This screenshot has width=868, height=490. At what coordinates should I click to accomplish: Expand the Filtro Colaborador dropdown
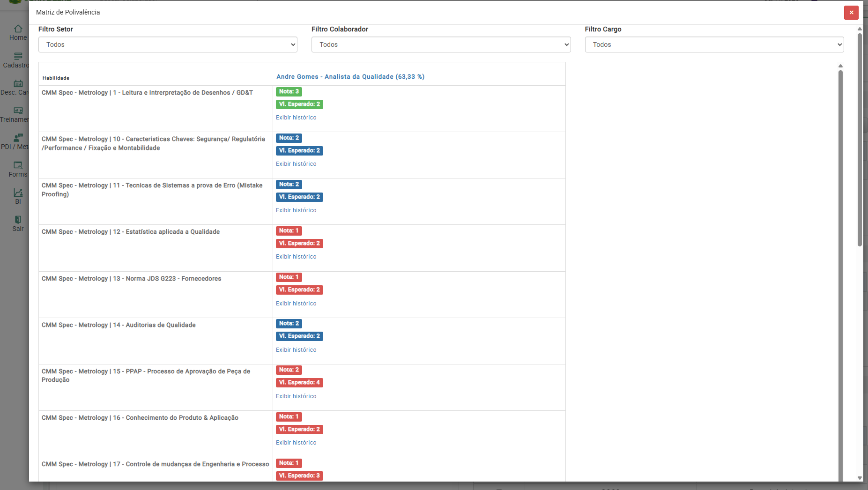pyautogui.click(x=441, y=45)
